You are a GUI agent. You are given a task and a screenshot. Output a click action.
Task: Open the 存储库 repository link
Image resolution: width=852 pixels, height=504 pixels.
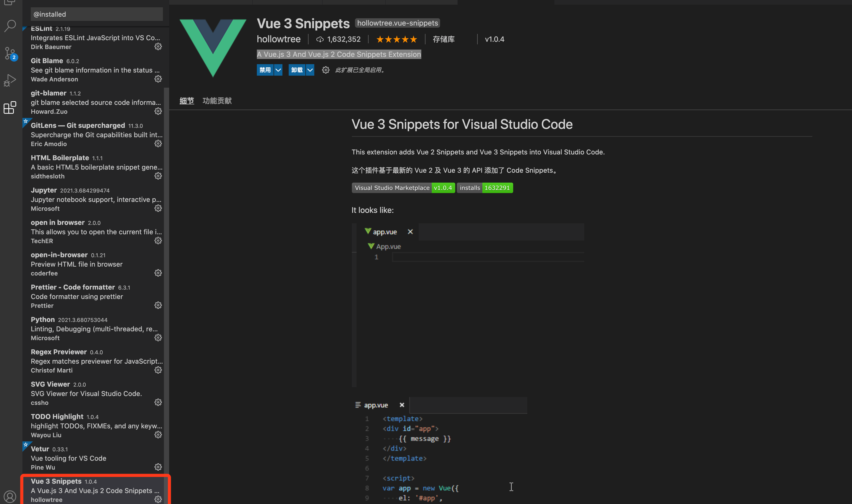click(443, 39)
